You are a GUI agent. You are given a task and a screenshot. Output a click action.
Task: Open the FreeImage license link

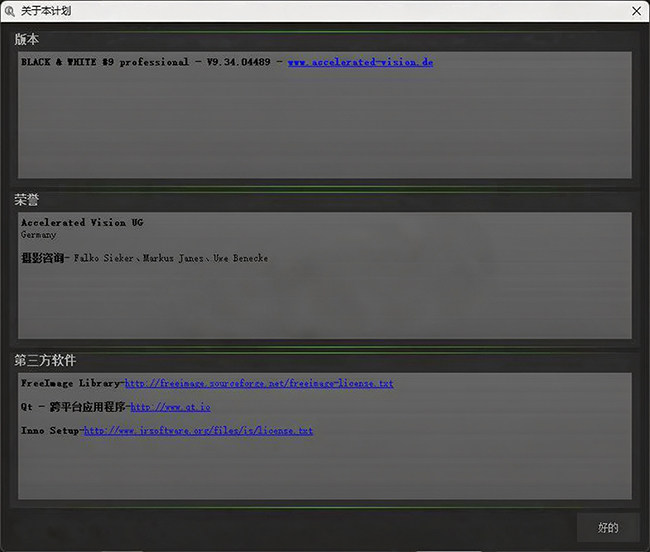(x=259, y=383)
